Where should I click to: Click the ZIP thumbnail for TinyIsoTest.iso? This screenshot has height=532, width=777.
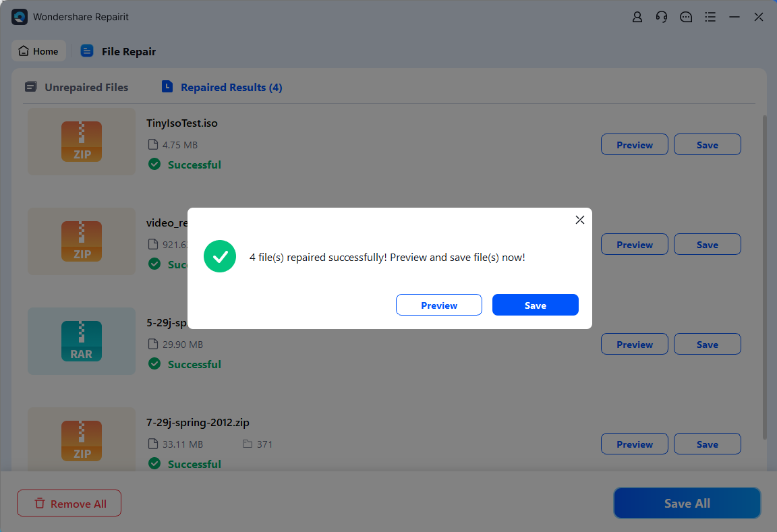point(82,142)
